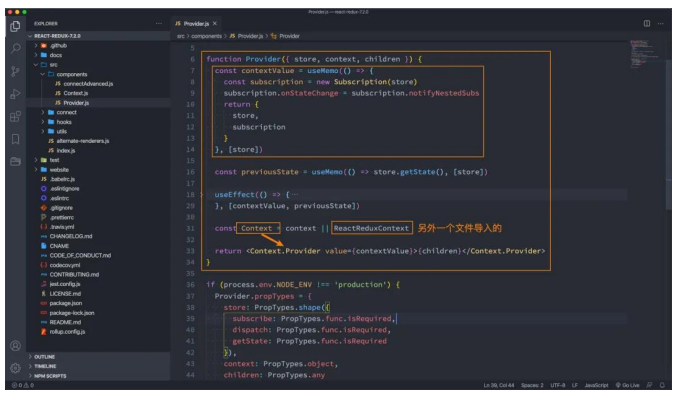This screenshot has height=395, width=676.
Task: Open the Bookmarks view icon
Action: [16, 139]
